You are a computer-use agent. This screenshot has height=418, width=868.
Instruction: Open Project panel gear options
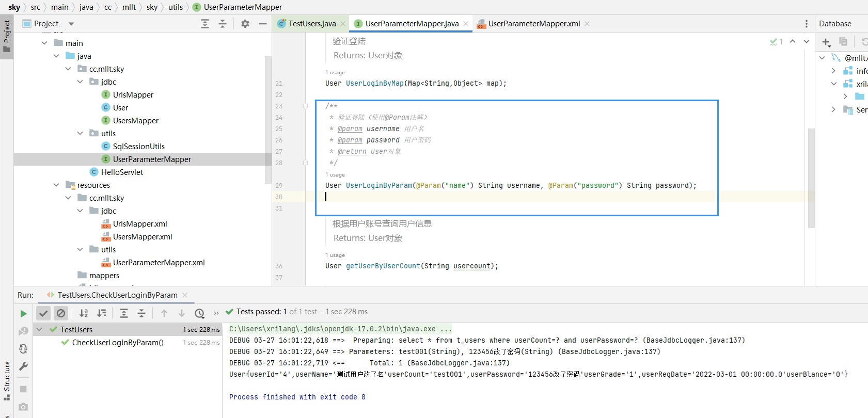pos(245,24)
